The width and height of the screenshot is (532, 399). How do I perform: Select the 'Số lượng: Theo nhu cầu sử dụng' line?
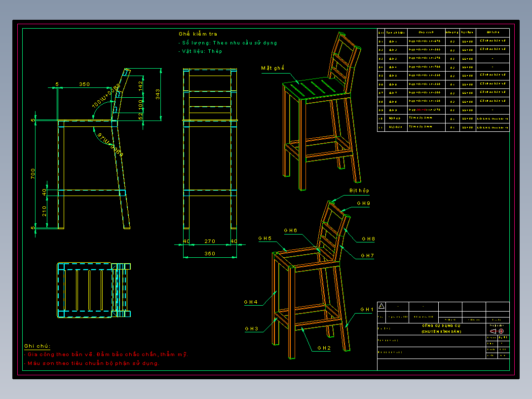(228, 43)
